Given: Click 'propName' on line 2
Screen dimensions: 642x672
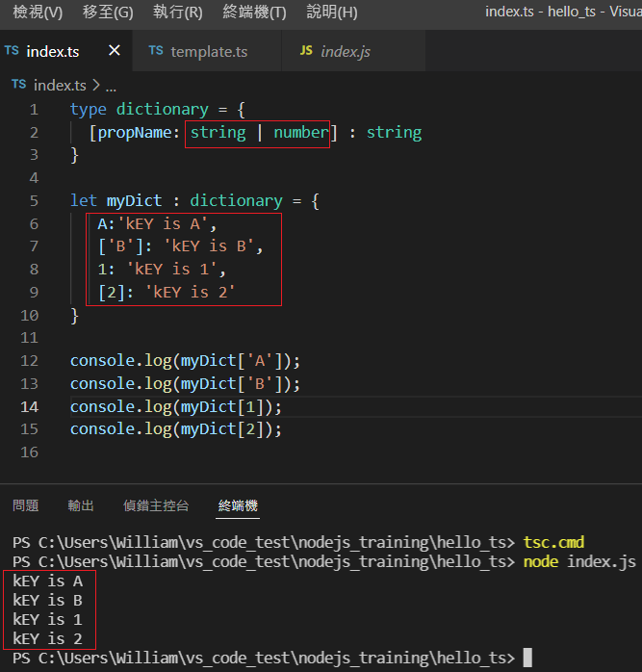Looking at the screenshot, I should tap(135, 133).
